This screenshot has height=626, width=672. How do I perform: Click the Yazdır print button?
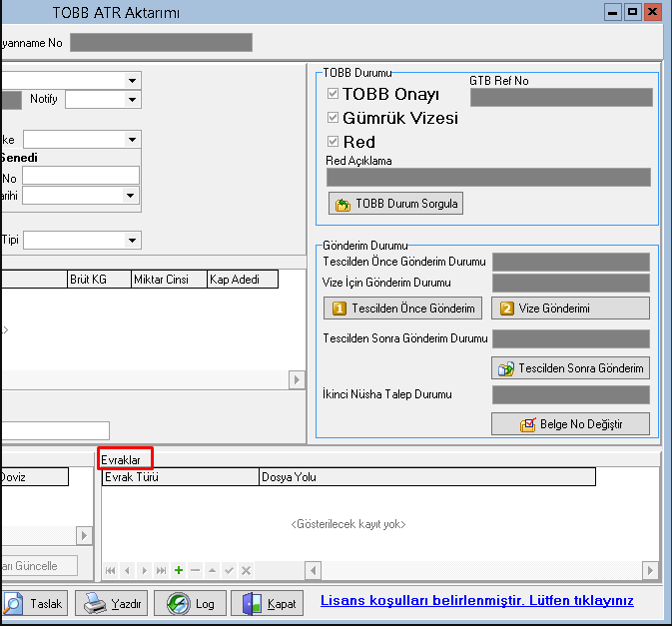click(x=112, y=603)
